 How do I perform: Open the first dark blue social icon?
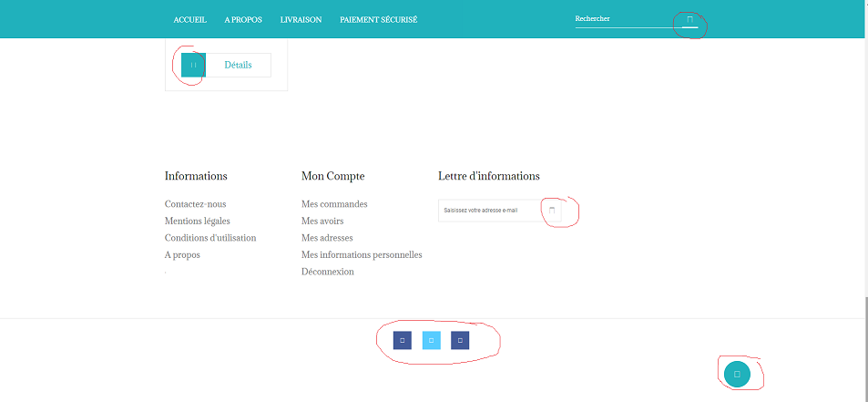tap(403, 340)
